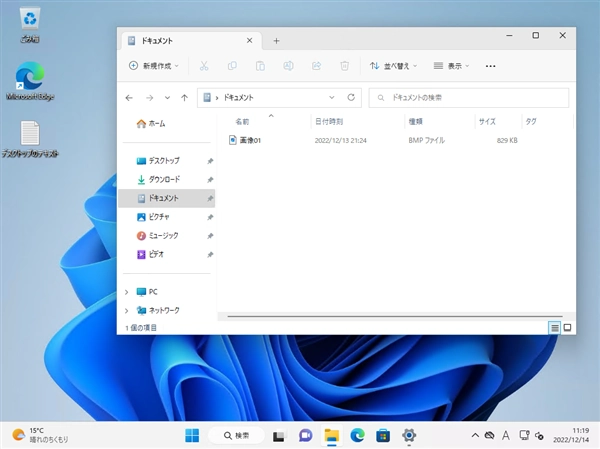Image resolution: width=600 pixels, height=449 pixels.
Task: Open recent locations chevron dropdown
Action: (x=167, y=98)
